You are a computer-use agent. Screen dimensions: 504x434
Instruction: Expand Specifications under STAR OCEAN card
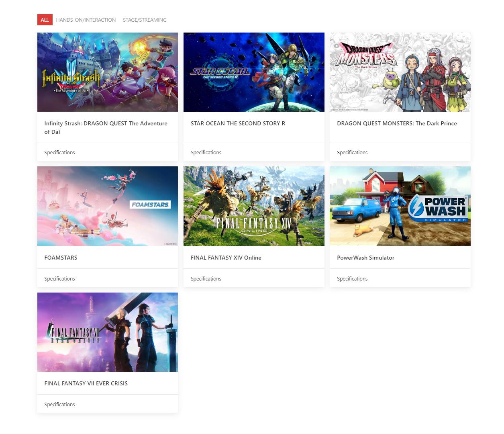(x=206, y=152)
